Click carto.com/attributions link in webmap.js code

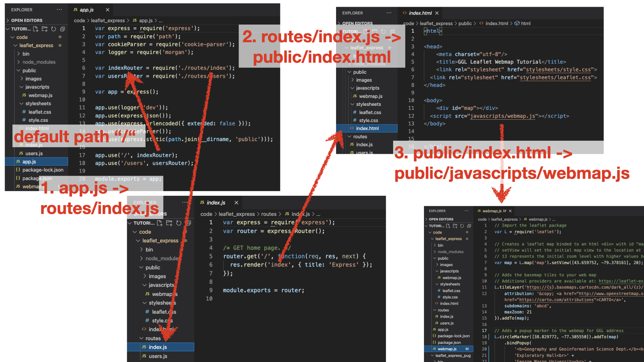[x=556, y=300]
